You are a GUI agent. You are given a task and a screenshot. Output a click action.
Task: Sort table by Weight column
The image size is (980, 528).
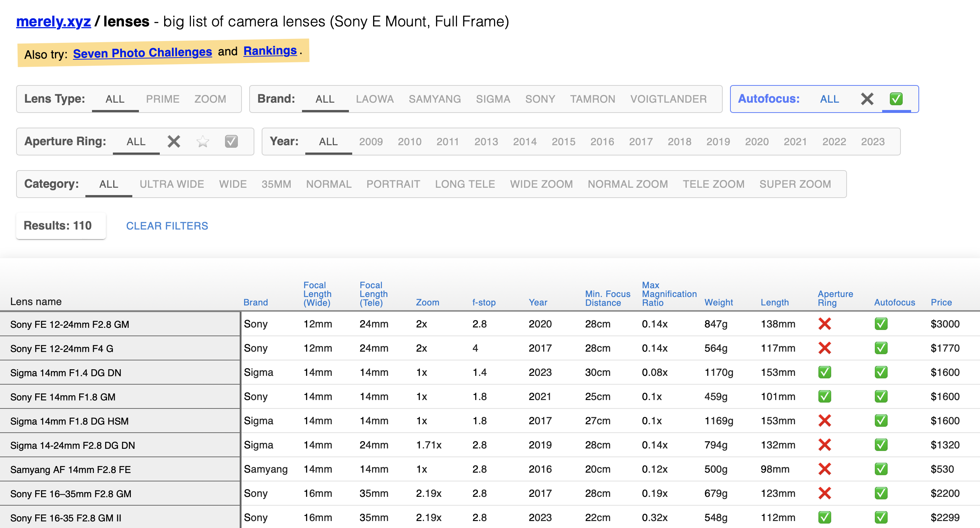tap(719, 302)
